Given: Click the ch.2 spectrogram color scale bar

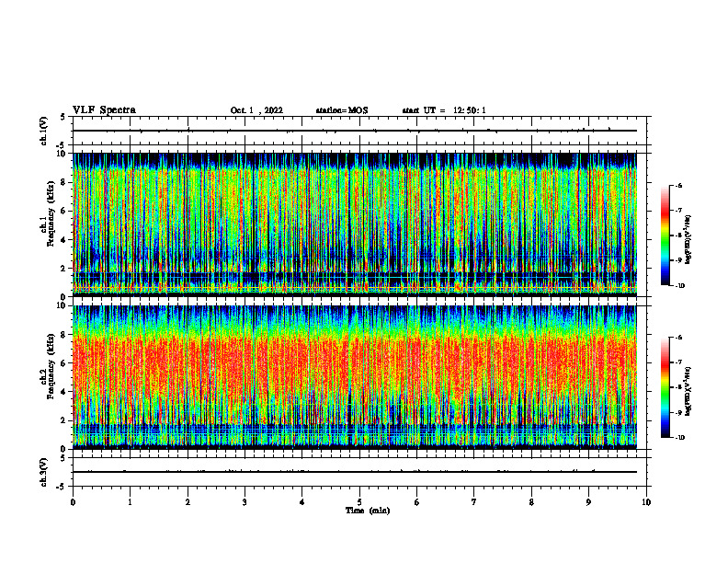Looking at the screenshot, I should (x=665, y=387).
